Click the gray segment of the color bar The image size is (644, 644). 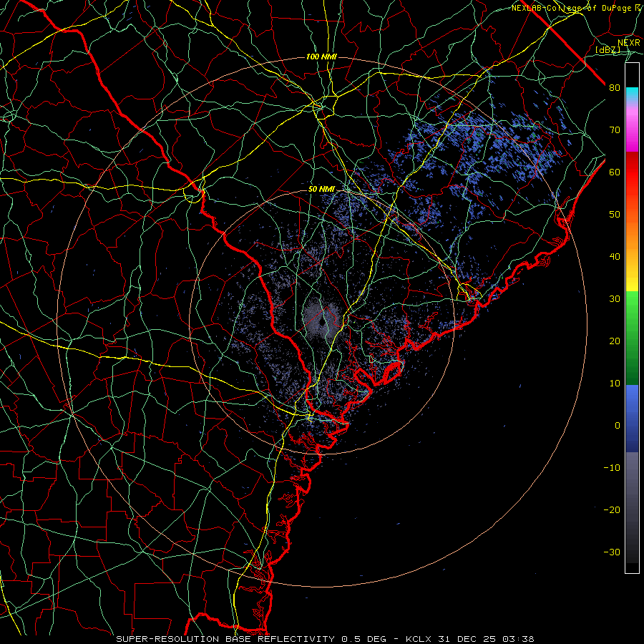[632, 507]
